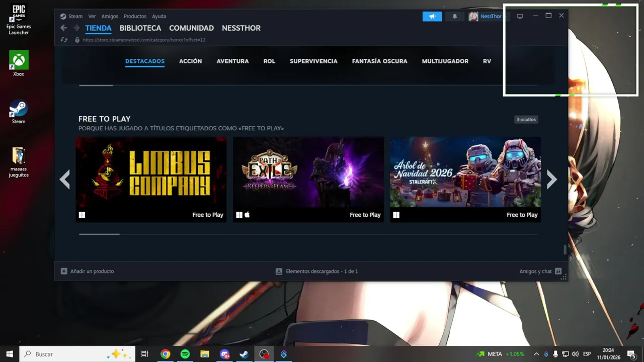The width and height of the screenshot is (644, 362).
Task: Open the Path of Exile game card
Action: pos(308,179)
